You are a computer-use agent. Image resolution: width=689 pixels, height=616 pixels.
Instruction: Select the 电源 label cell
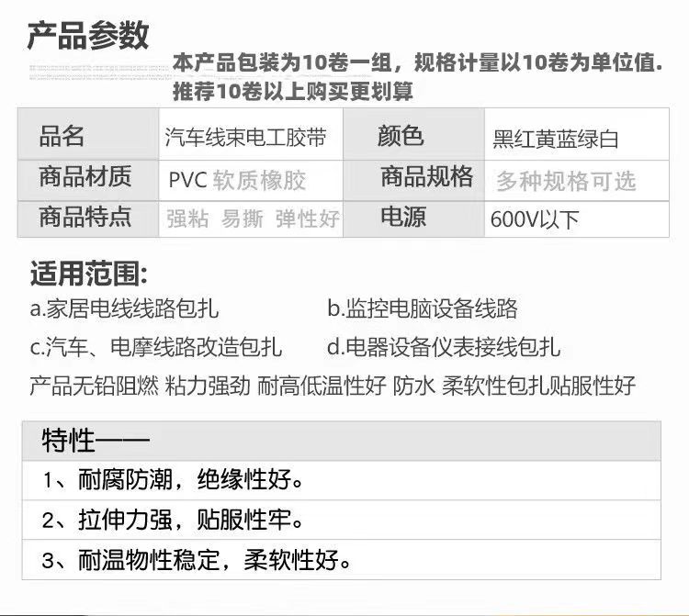click(413, 219)
